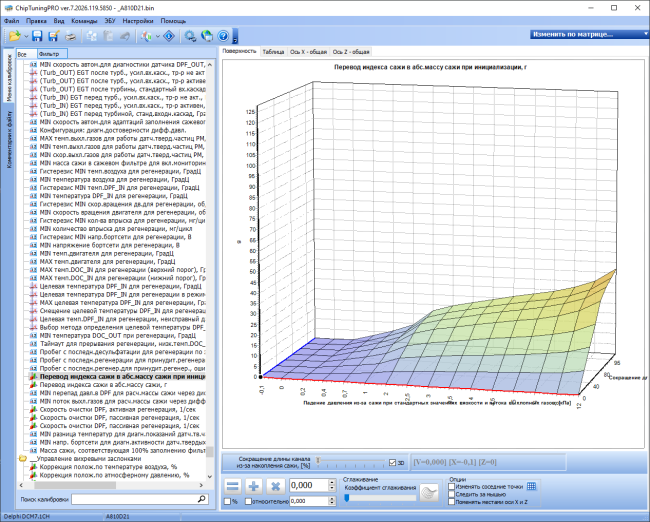Image resolution: width=650 pixels, height=522 pixels.
Task: Open the Помощь menu
Action: pyautogui.click(x=173, y=21)
